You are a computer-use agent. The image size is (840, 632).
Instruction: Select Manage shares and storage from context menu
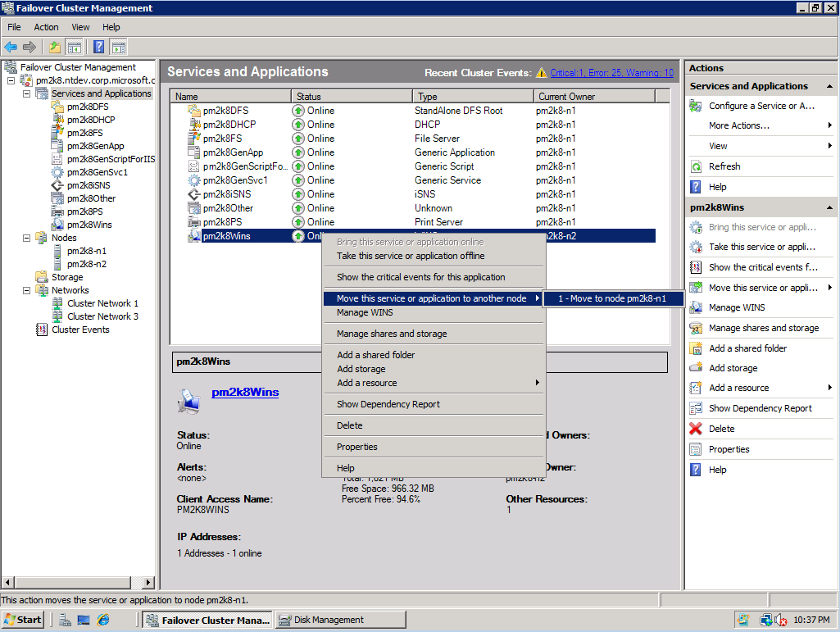[x=392, y=334]
